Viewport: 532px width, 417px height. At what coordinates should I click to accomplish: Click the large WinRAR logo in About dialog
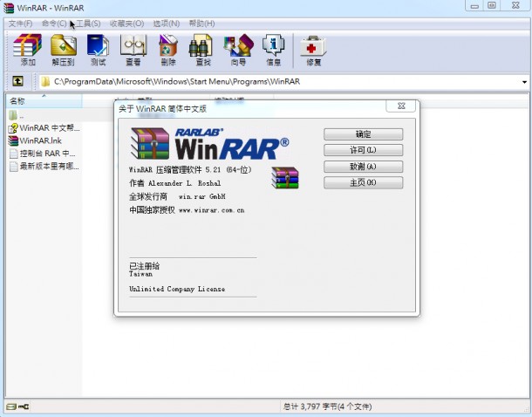coord(209,144)
